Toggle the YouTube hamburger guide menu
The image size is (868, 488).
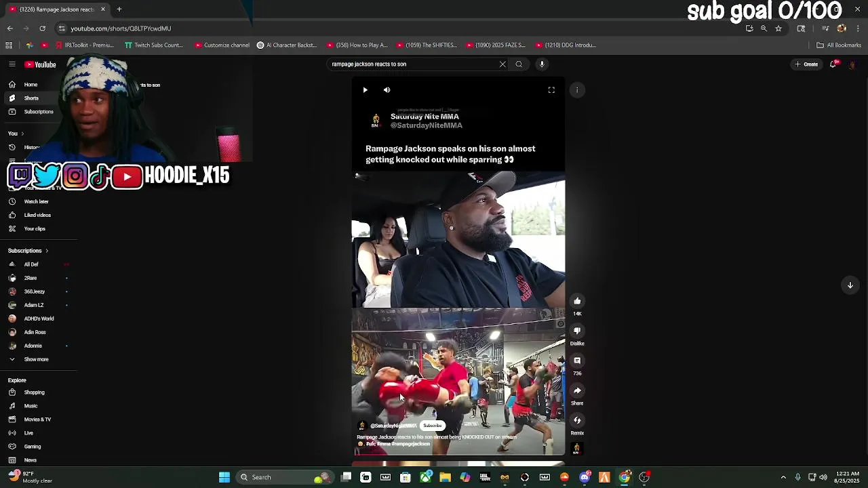(x=12, y=64)
